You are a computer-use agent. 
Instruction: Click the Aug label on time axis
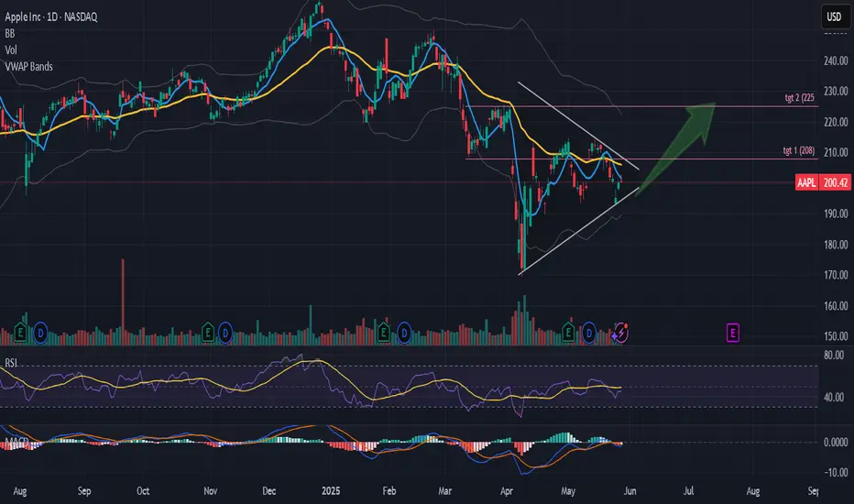(19, 491)
